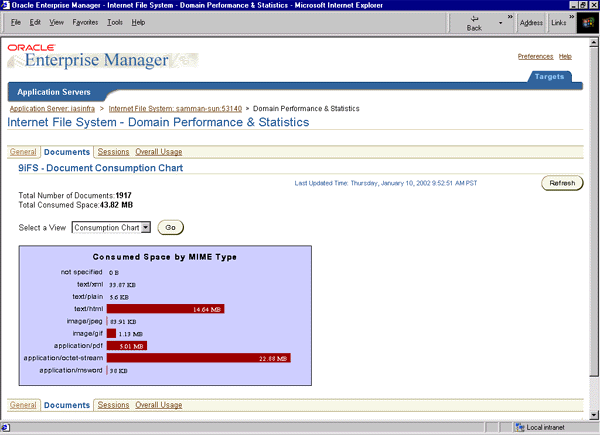Click the image/gif chart bar
The image size is (600, 435).
coord(111,333)
